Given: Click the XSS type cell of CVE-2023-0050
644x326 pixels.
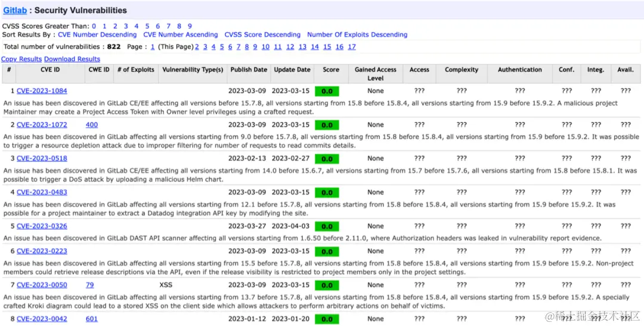Looking at the screenshot, I should (166, 285).
